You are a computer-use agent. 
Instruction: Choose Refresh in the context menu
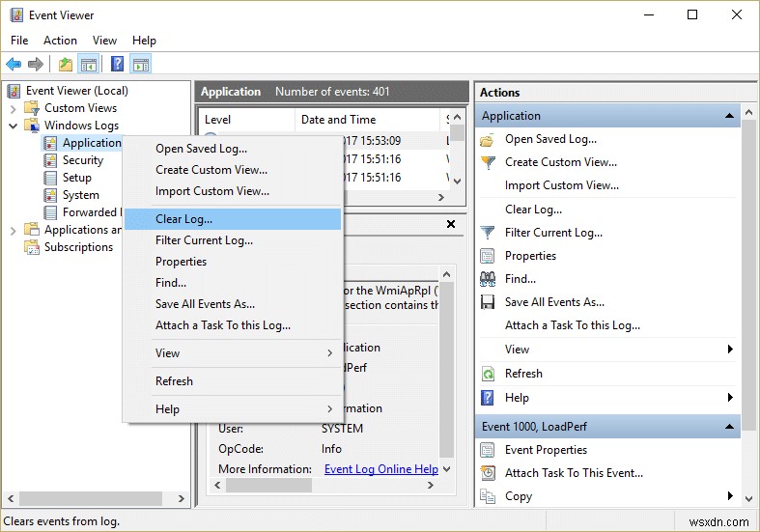[x=233, y=381]
